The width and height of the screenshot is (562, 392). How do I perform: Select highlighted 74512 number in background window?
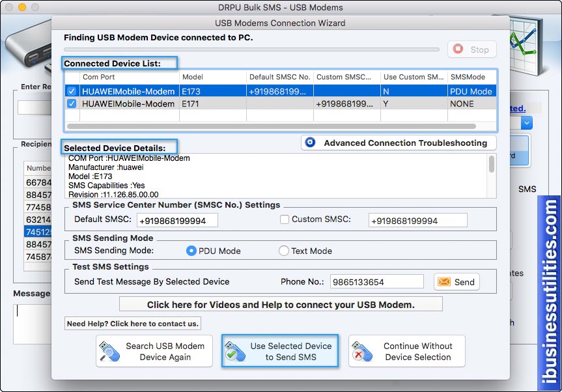pos(38,232)
